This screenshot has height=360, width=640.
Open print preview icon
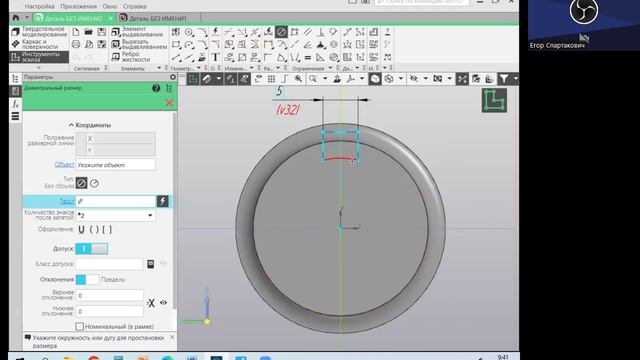[89, 44]
